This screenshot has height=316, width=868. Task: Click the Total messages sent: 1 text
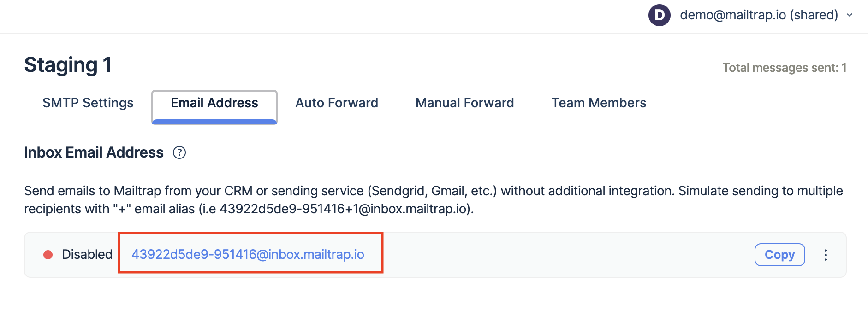coord(785,68)
